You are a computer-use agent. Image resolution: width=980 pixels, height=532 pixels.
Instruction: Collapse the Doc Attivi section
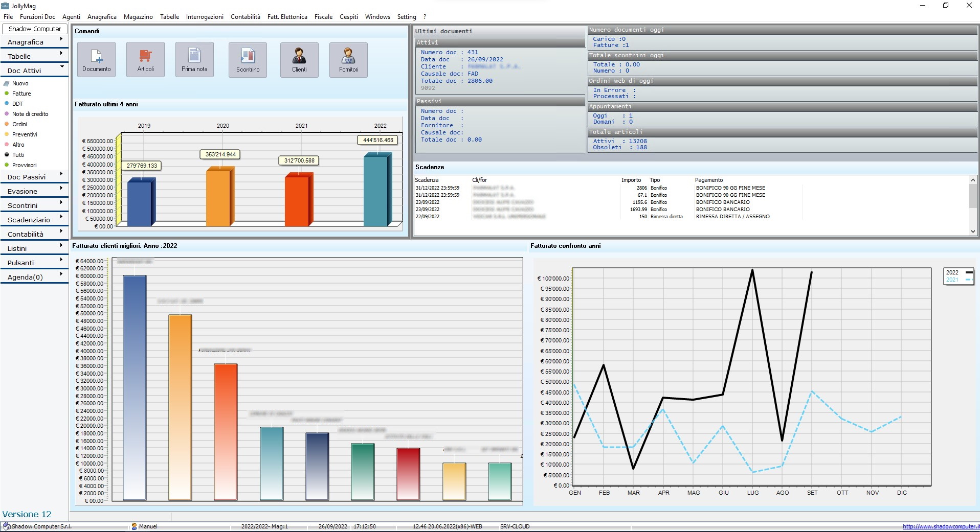click(x=34, y=71)
